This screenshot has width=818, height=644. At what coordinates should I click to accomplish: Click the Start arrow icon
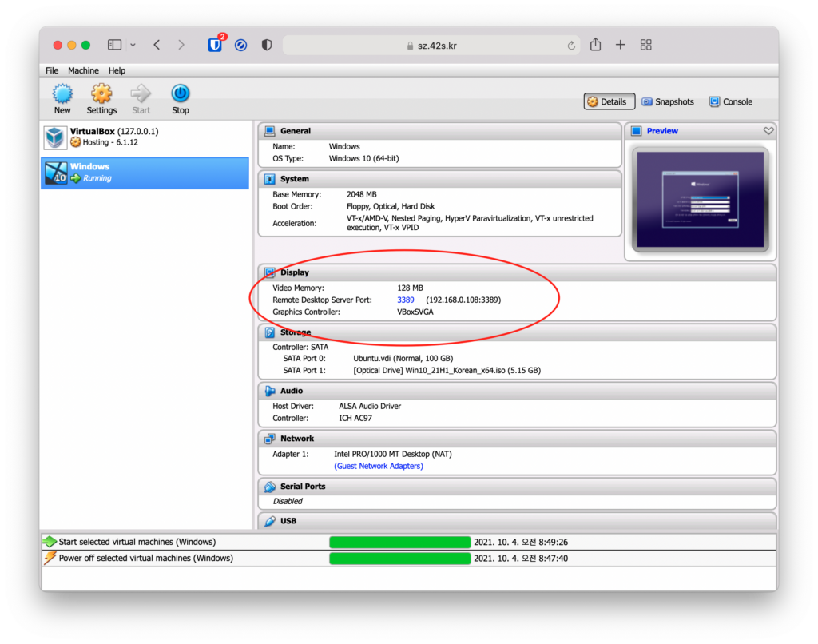141,94
